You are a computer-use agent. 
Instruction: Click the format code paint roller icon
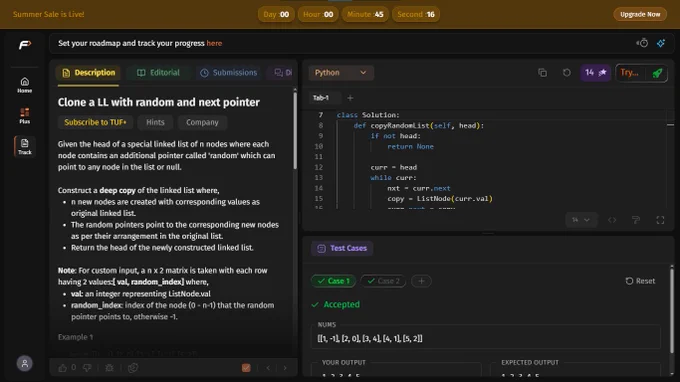[636, 220]
